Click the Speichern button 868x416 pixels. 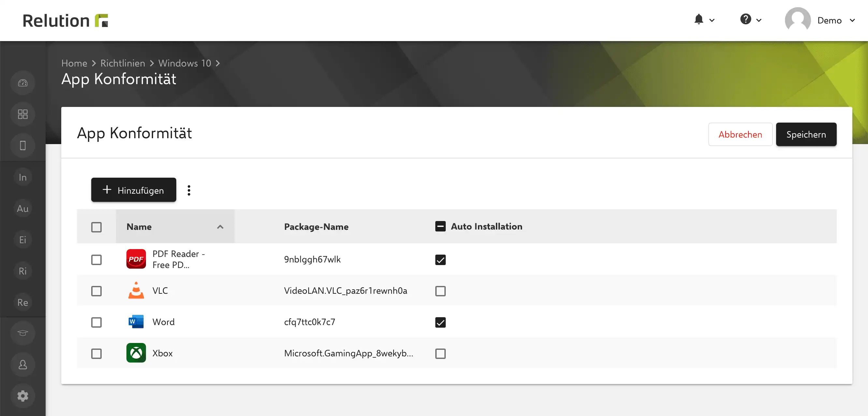click(x=806, y=134)
